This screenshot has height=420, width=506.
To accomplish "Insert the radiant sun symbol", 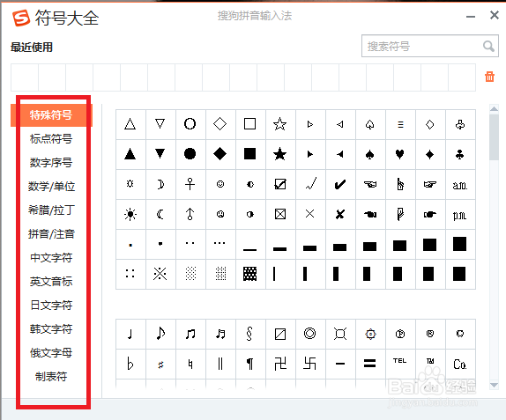I will [x=130, y=214].
